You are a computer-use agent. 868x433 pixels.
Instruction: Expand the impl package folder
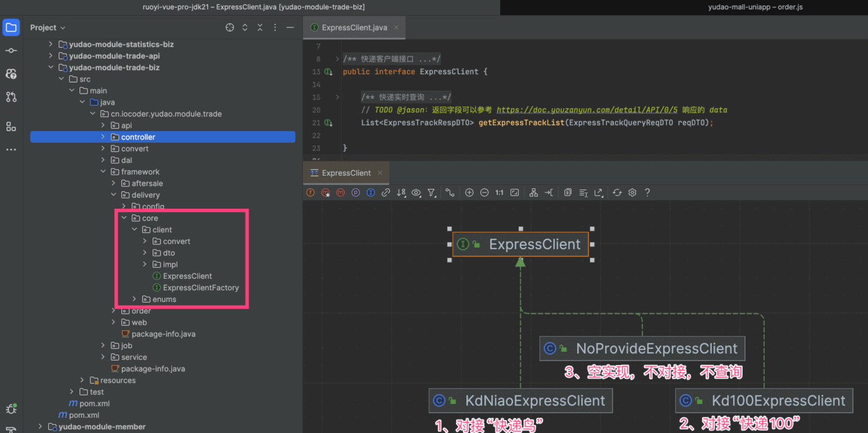[145, 265]
